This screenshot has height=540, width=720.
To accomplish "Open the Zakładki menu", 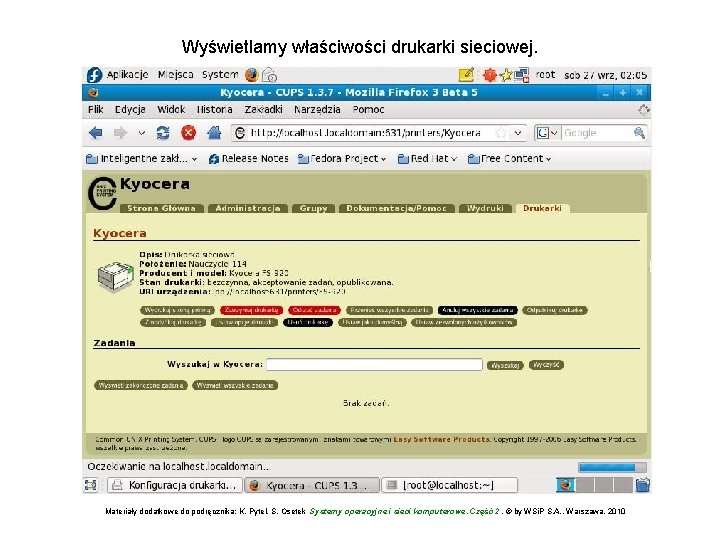I will pyautogui.click(x=264, y=110).
